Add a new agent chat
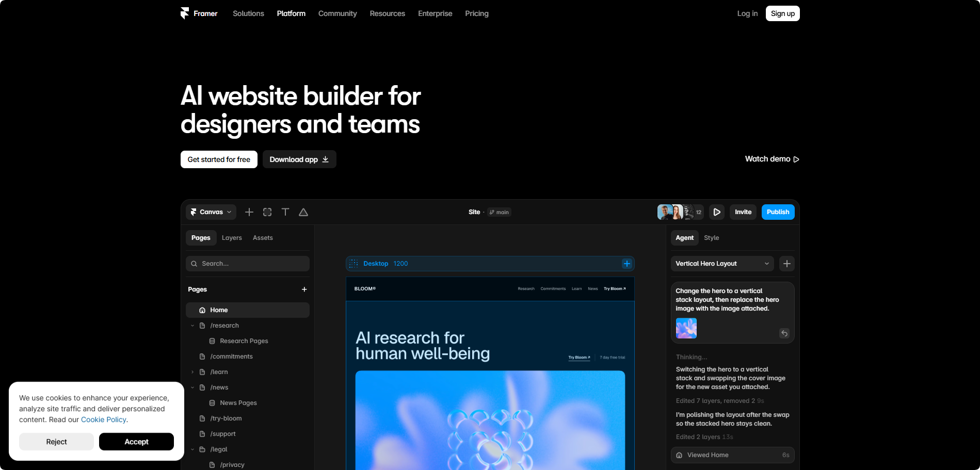The height and width of the screenshot is (470, 980). coord(787,264)
